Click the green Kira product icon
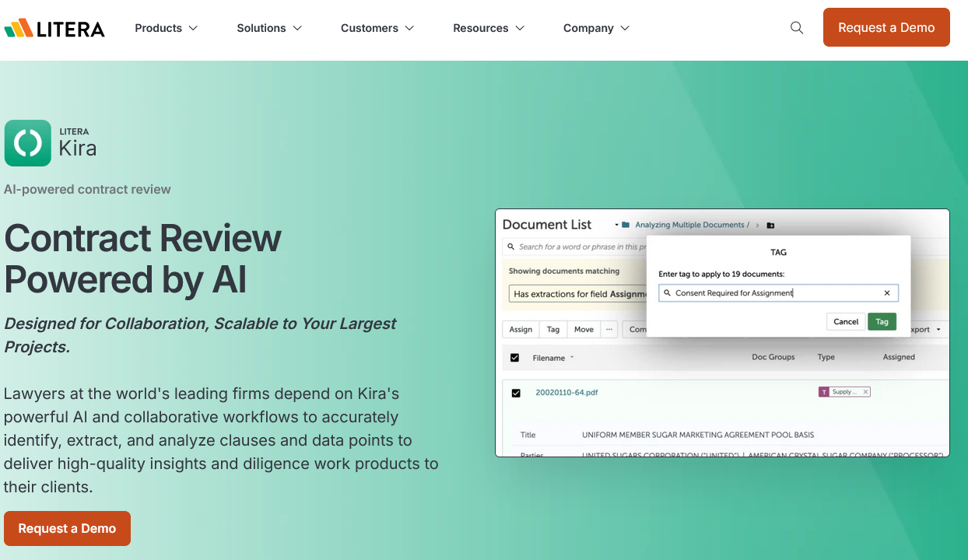This screenshot has height=560, width=968. click(x=27, y=143)
